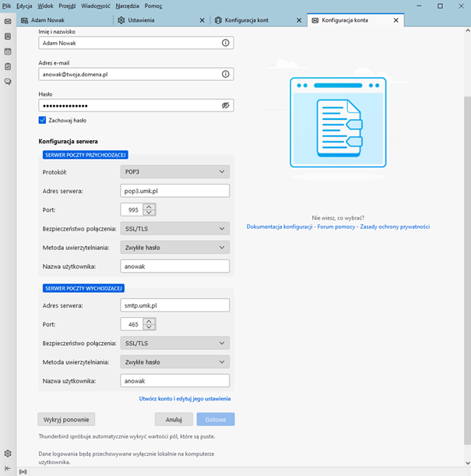This screenshot has width=471, height=476.
Task: Click outgoing Nazwa użytkownika field
Action: click(x=175, y=381)
